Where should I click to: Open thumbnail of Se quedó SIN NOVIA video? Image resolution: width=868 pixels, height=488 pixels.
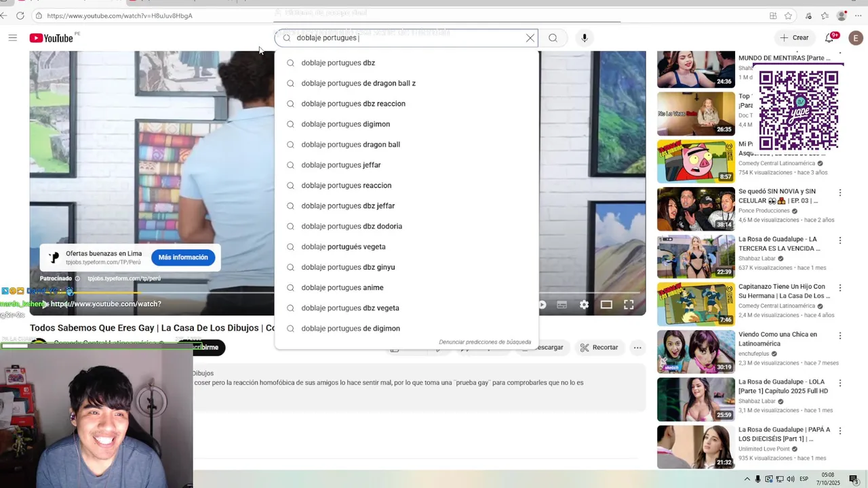(696, 209)
